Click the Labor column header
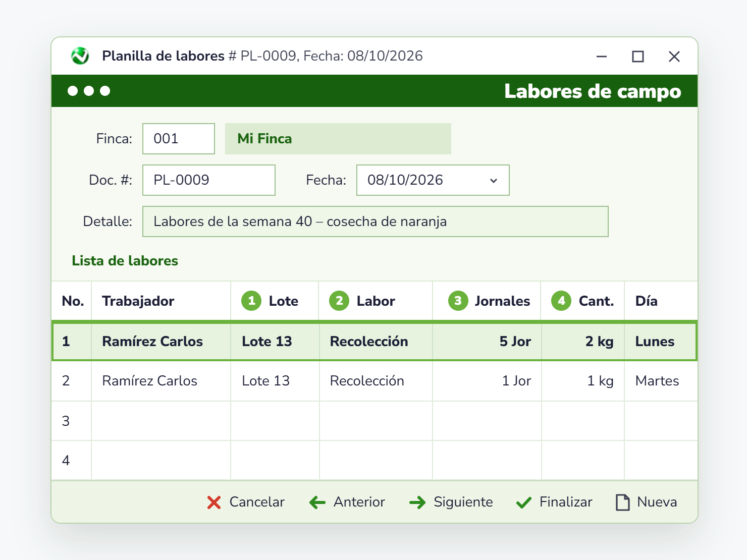 tap(376, 301)
